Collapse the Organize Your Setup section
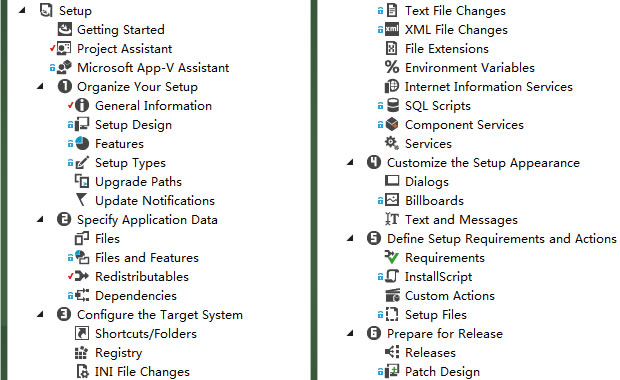This screenshot has height=380, width=620. (40, 86)
